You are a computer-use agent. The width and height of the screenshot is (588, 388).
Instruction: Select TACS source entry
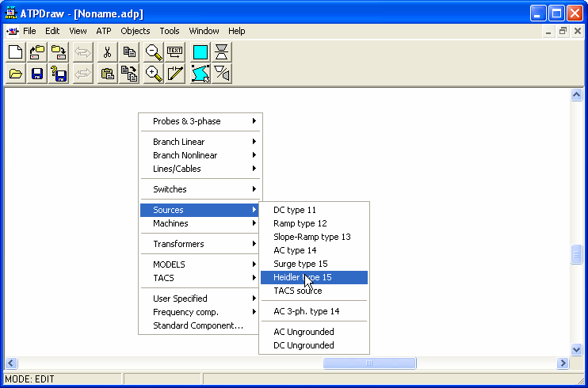315,291
